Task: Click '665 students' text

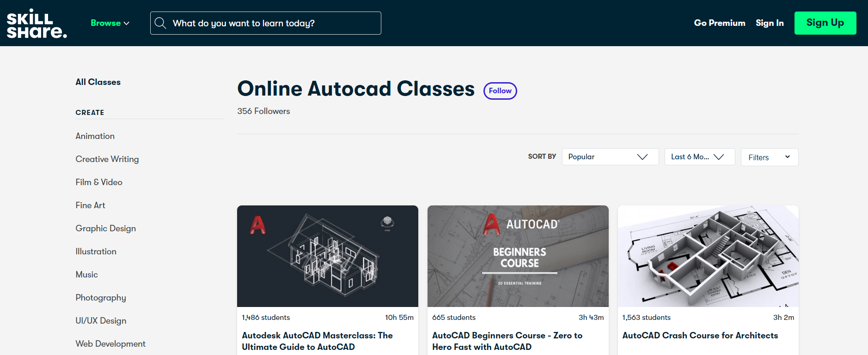Action: [x=454, y=318]
